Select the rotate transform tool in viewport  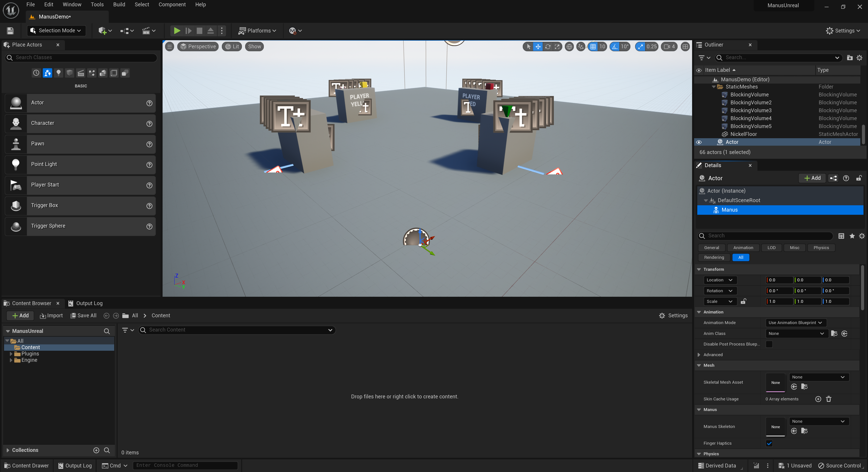[548, 47]
